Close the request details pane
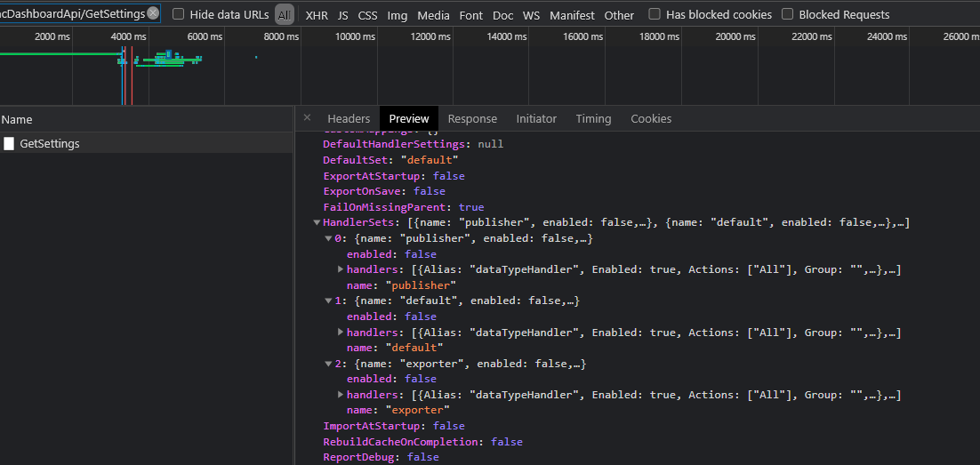This screenshot has width=980, height=465. click(x=307, y=117)
